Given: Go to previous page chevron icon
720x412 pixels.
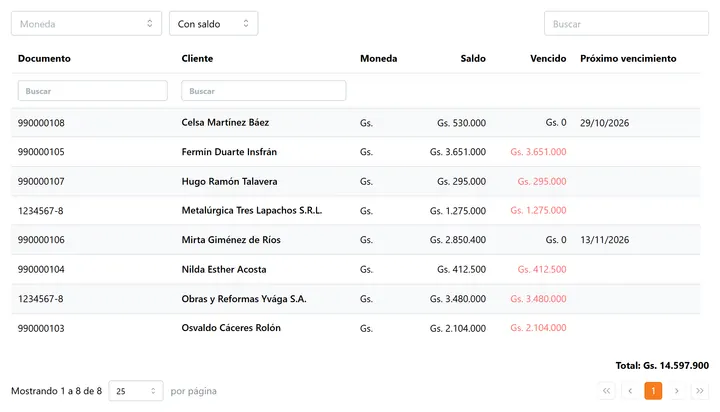Looking at the screenshot, I should tap(630, 391).
